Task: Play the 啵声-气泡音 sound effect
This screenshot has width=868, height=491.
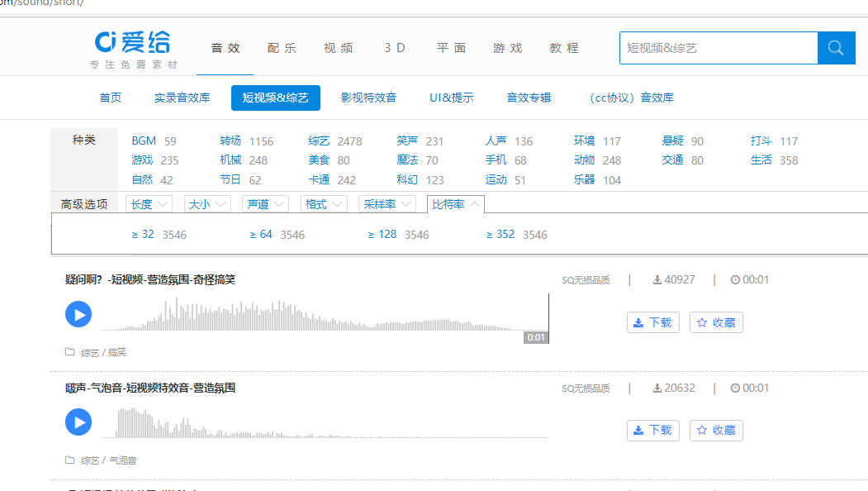Action: point(78,422)
